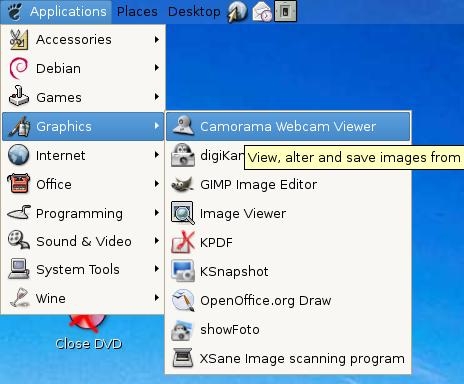Launch OpenOffice.org Draw
The image size is (464, 384).
266,301
